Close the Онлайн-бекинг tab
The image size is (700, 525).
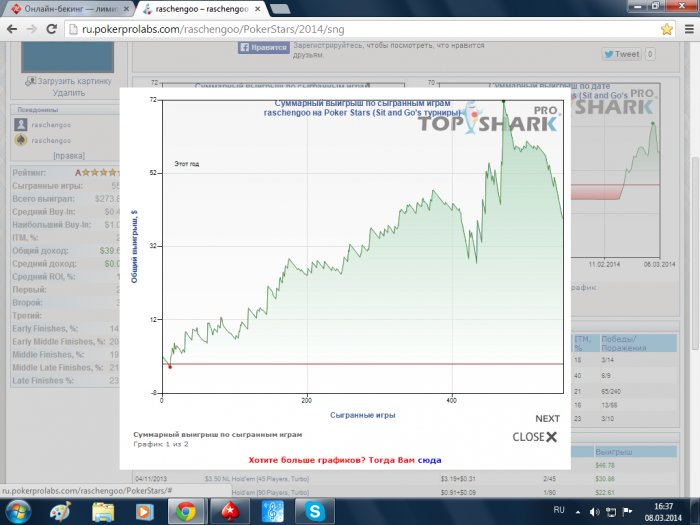click(x=126, y=8)
